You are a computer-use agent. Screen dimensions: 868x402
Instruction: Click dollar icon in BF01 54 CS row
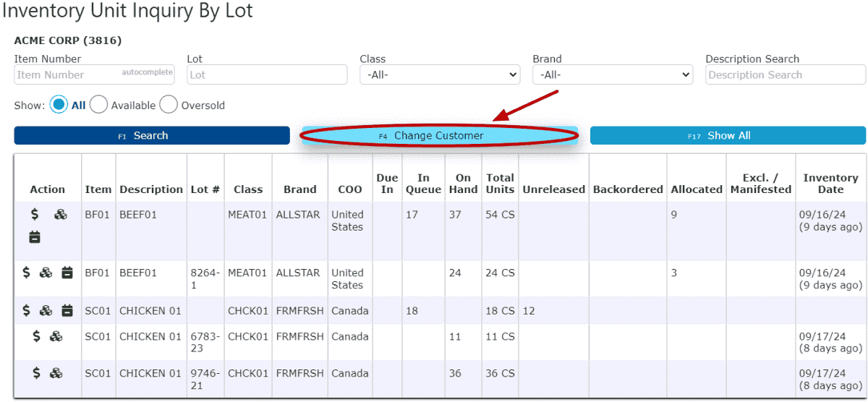click(x=35, y=215)
